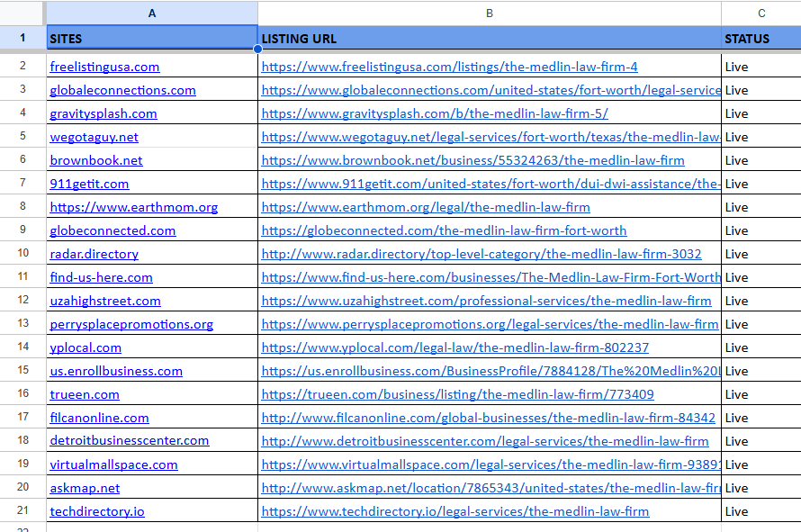Screen dimensions: 801x532
Task: Open us.enrollbusiness.com BusinessProfile URL
Action: pyautogui.click(x=490, y=372)
